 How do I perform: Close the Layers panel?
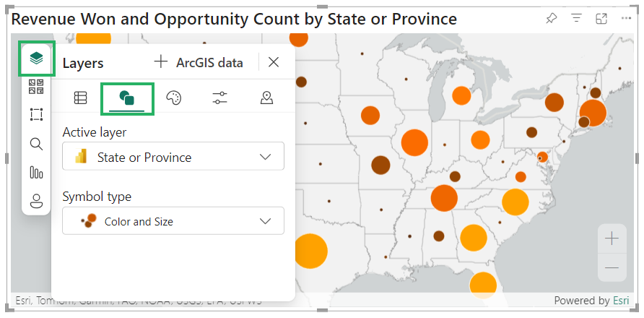tap(274, 62)
